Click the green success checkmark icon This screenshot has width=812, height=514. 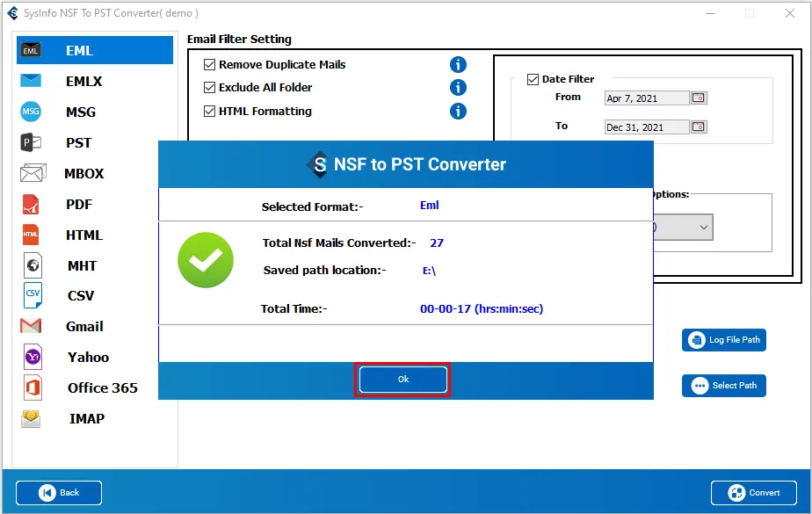tap(206, 260)
